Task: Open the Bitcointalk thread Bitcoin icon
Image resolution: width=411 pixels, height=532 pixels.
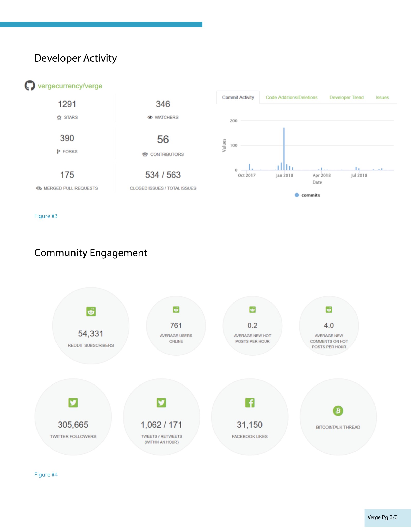Action: [338, 411]
